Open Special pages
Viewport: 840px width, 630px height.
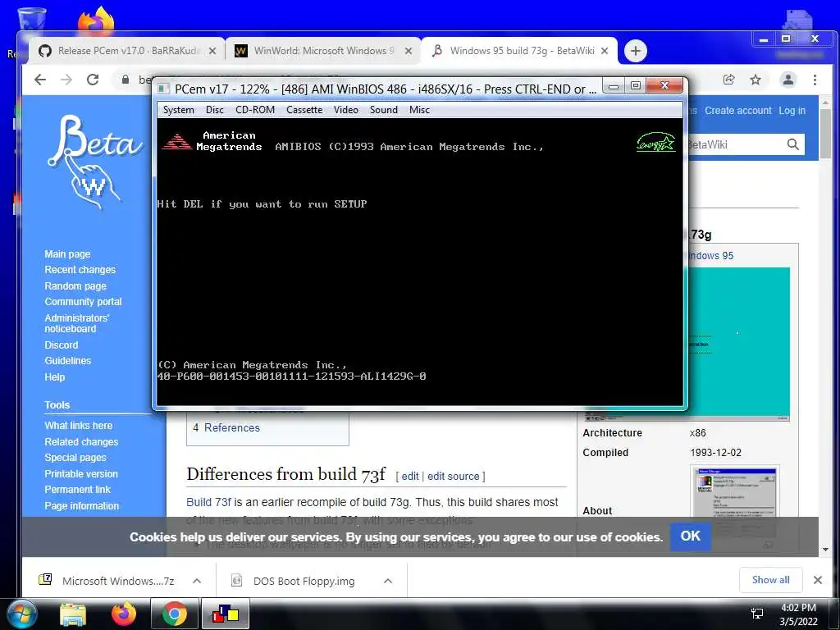(x=75, y=458)
